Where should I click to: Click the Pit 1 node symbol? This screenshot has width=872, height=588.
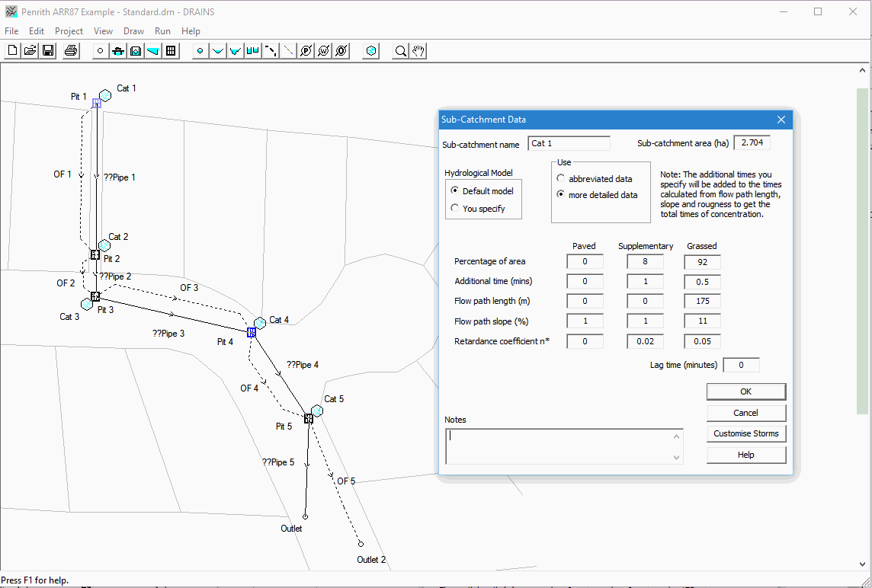pyautogui.click(x=97, y=103)
